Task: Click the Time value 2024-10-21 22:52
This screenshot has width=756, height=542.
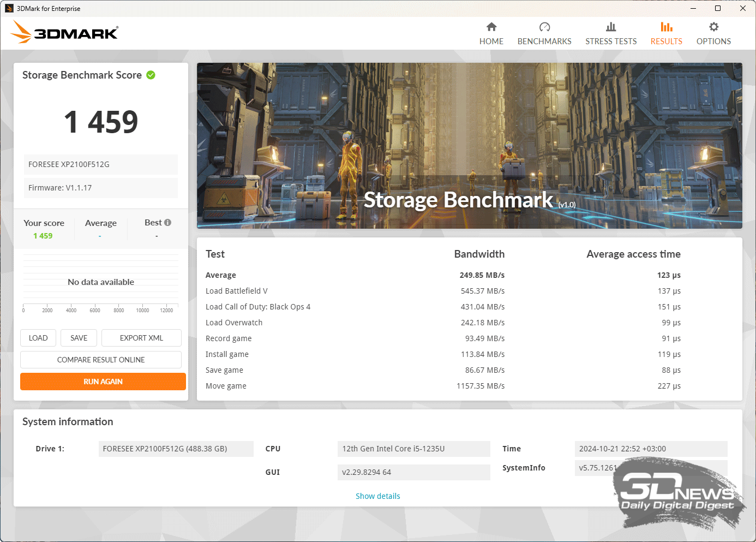Action: click(651, 449)
